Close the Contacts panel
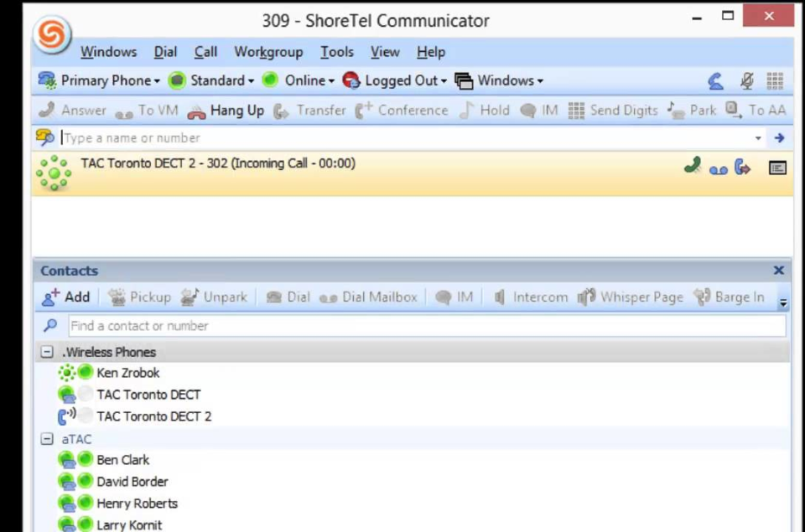Screen dimensions: 805x532 point(779,271)
